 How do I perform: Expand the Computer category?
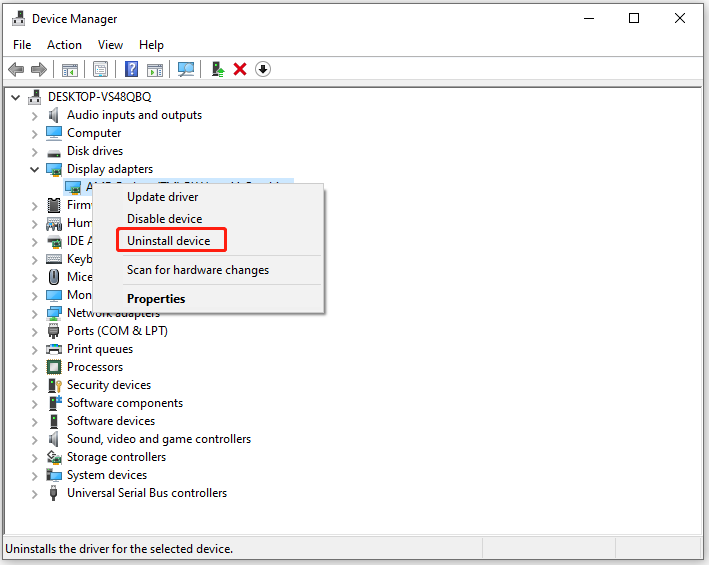click(34, 134)
